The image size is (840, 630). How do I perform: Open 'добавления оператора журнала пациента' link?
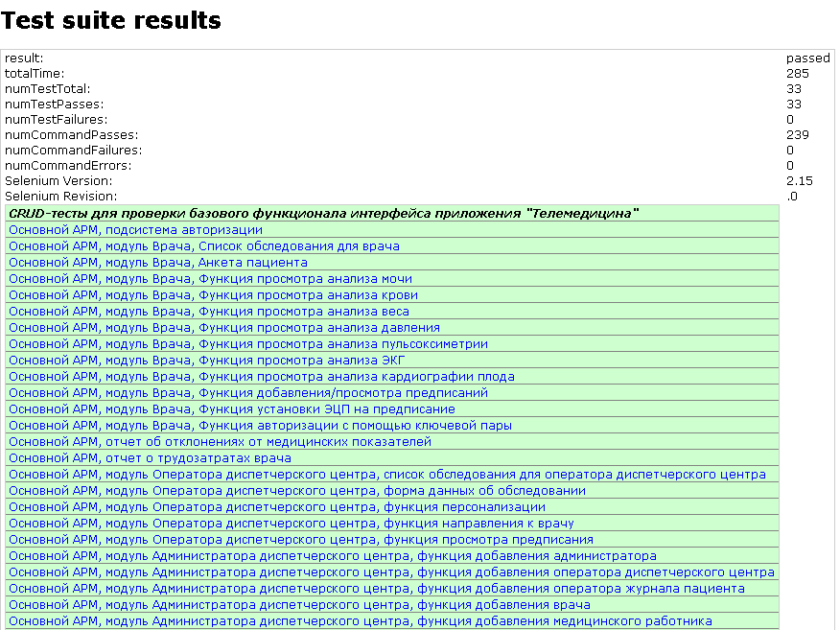377,588
